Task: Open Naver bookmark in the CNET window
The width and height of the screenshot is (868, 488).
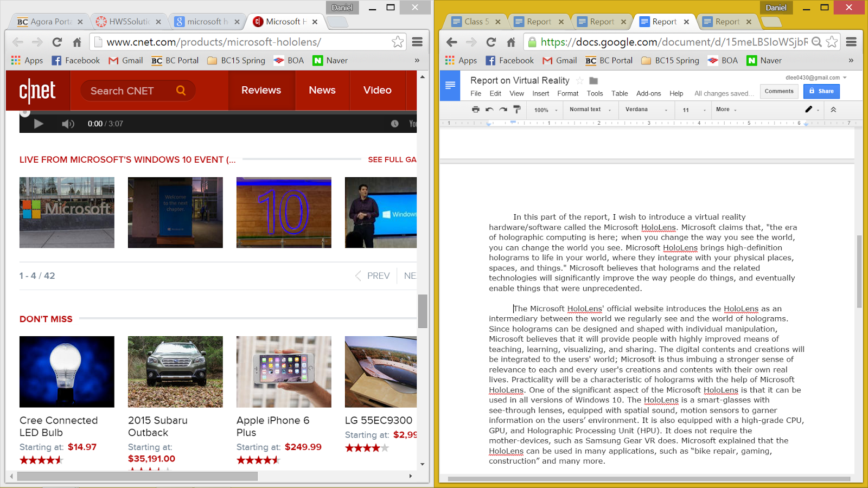Action: pos(330,60)
